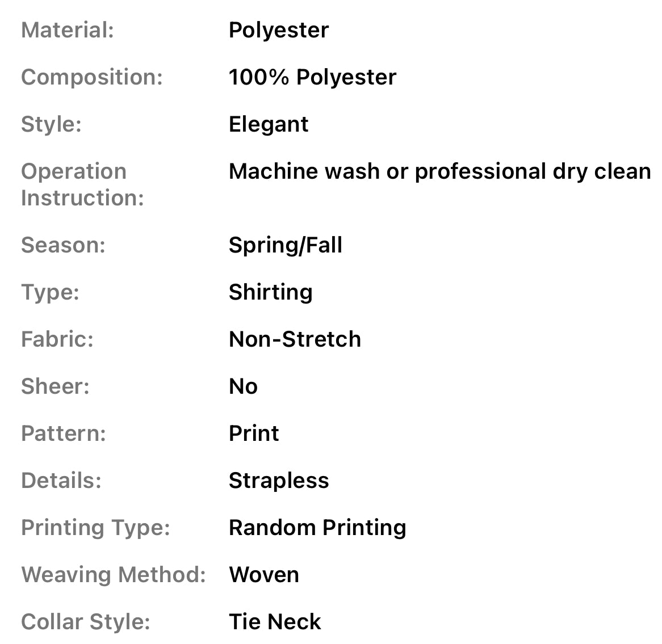The height and width of the screenshot is (644, 662).
Task: Tap the Details label
Action: click(x=61, y=481)
